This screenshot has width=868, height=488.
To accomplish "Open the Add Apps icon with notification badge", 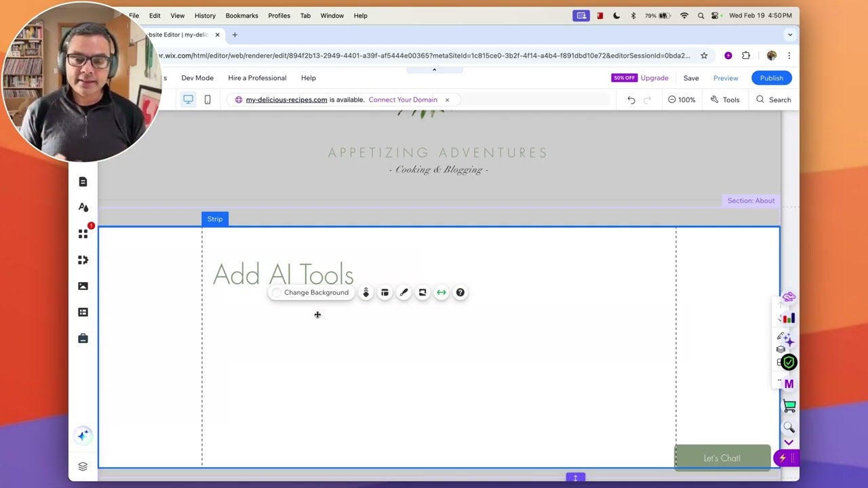I will tap(83, 234).
